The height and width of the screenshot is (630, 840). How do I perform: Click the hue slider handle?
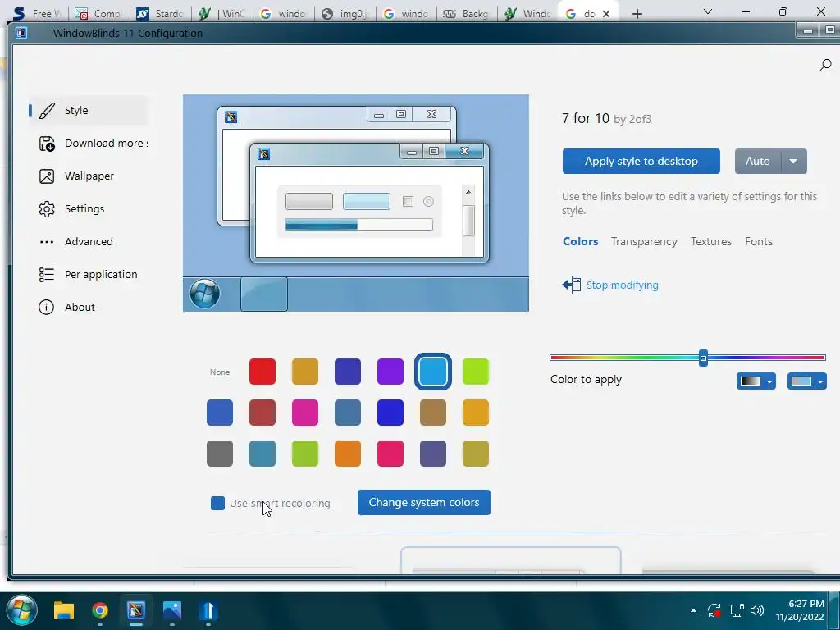point(703,358)
